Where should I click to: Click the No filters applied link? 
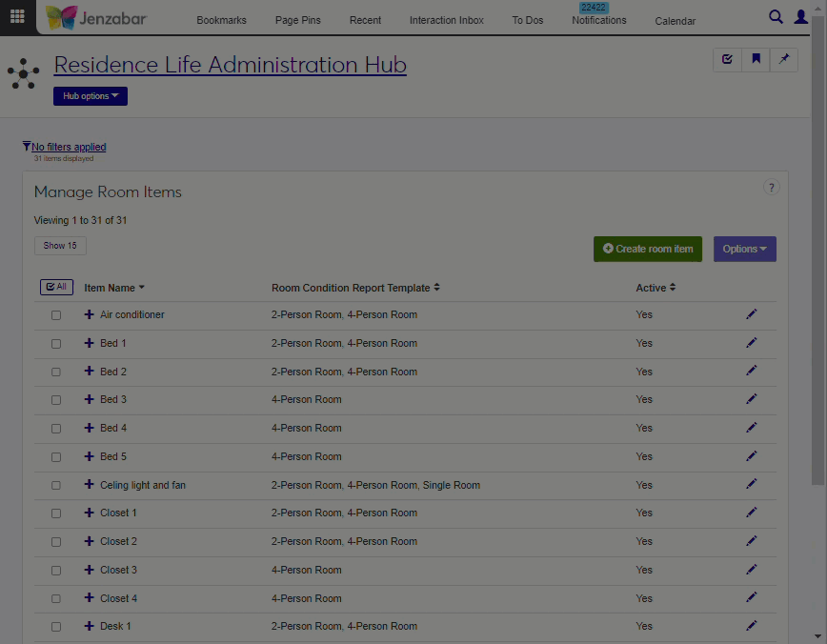(x=69, y=147)
